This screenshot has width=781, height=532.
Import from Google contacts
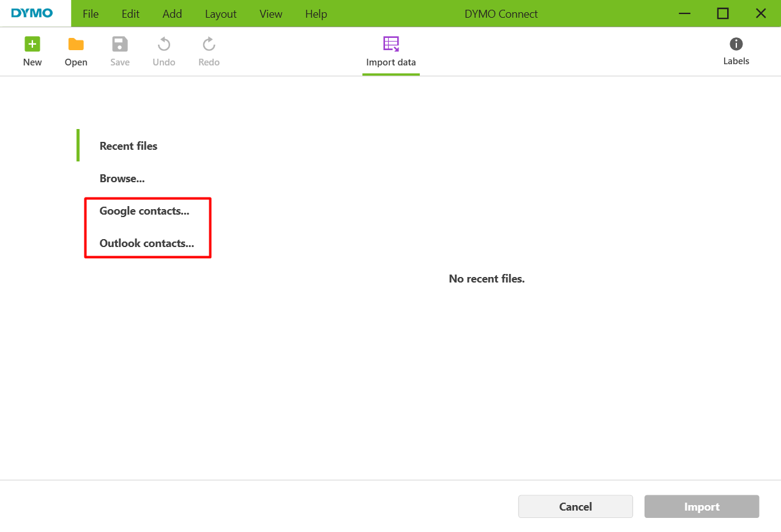coord(144,211)
